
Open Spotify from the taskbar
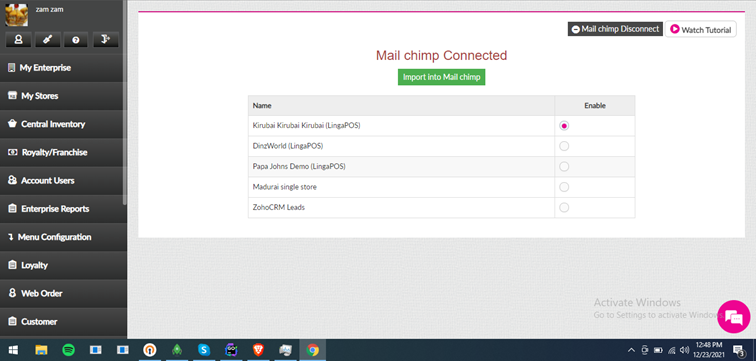click(68, 350)
